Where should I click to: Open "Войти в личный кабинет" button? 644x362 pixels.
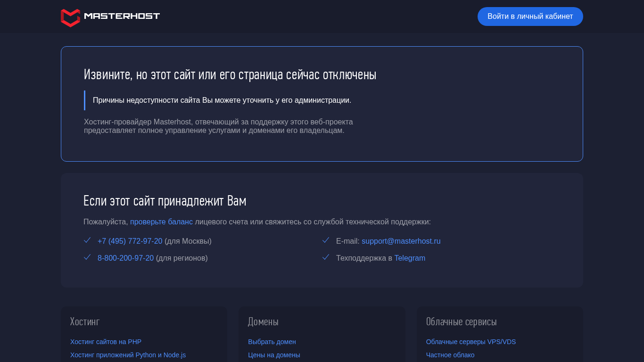click(x=530, y=16)
